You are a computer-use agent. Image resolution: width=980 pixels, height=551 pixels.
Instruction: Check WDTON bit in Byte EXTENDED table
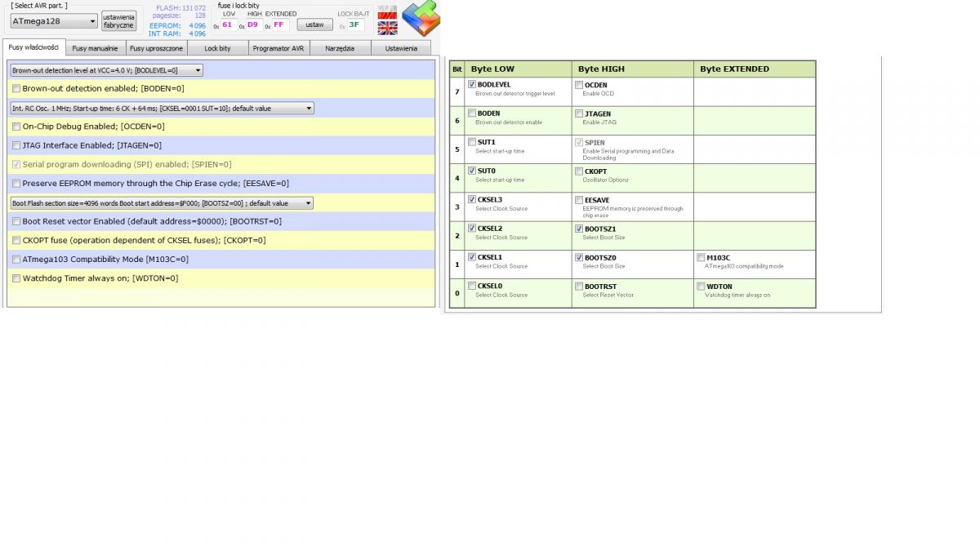click(x=701, y=287)
